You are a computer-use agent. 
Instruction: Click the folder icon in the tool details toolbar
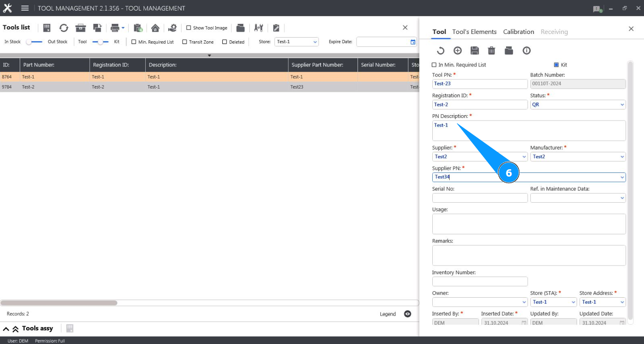click(509, 50)
